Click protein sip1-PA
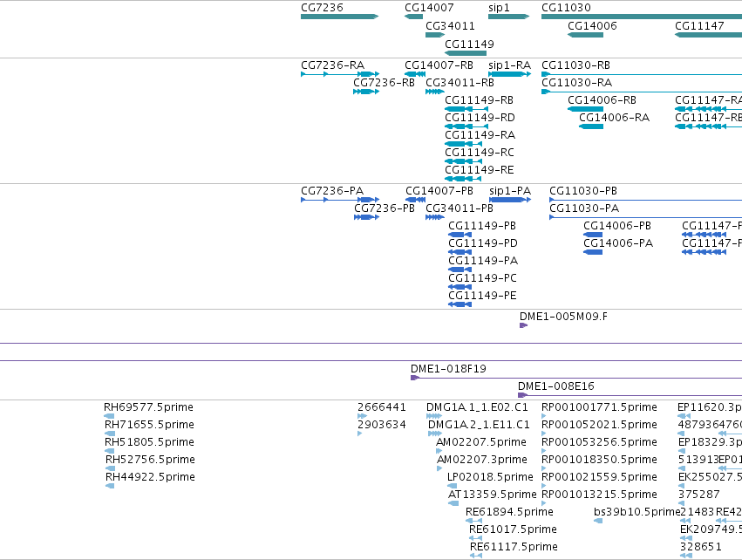 [510, 200]
